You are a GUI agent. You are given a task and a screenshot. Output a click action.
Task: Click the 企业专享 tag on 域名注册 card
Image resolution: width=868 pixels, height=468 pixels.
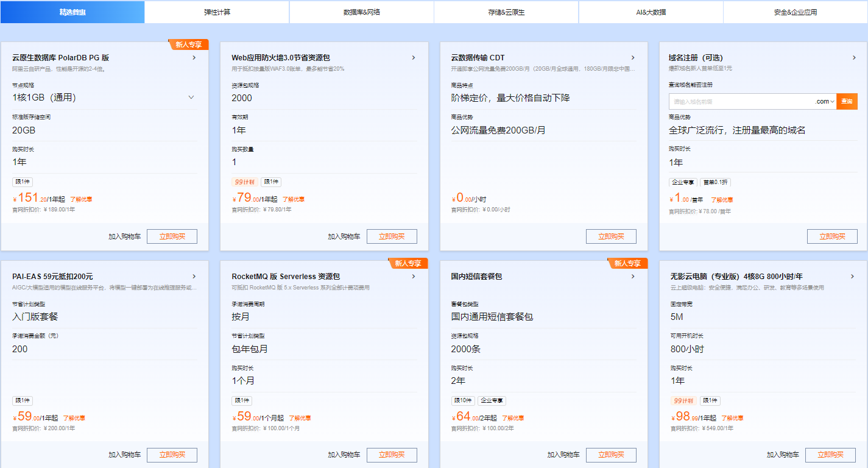683,182
